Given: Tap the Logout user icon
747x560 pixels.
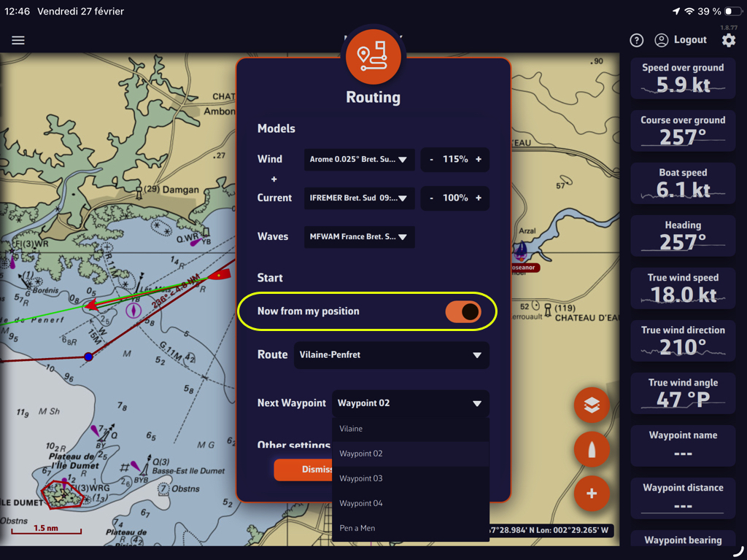Looking at the screenshot, I should click(x=662, y=40).
